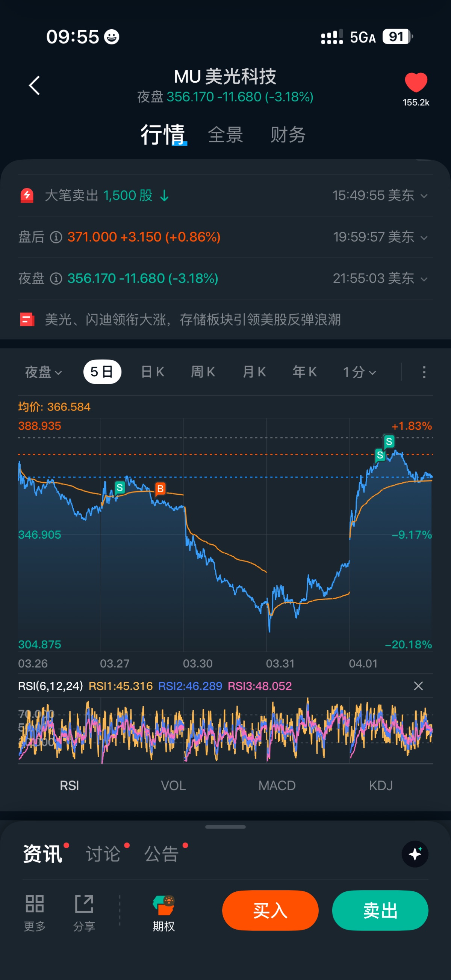This screenshot has height=980, width=451.
Task: Tap the 盘后 info circle icon
Action: click(x=56, y=237)
